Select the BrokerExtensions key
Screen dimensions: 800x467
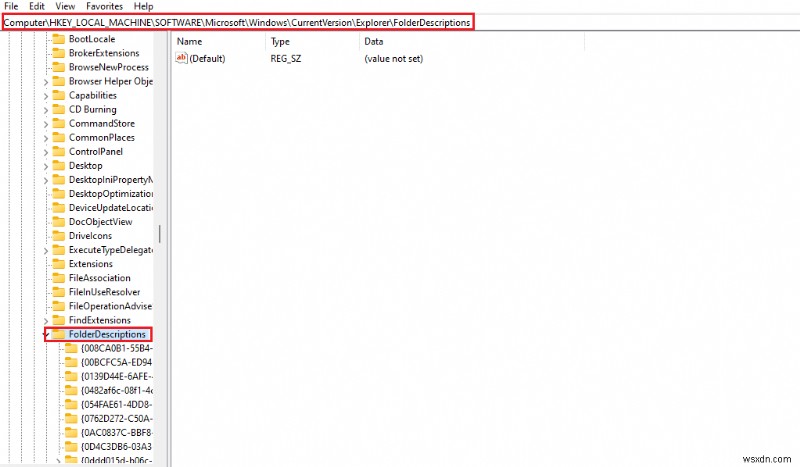(x=104, y=53)
